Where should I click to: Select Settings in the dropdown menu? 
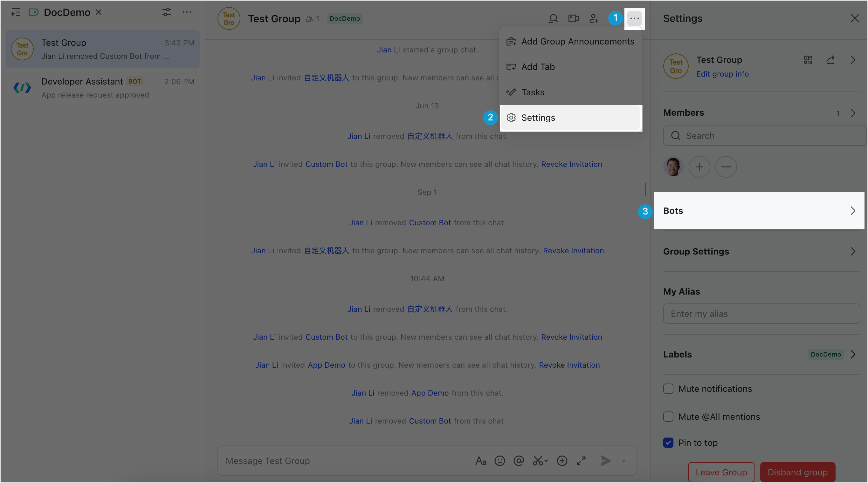[x=538, y=118]
